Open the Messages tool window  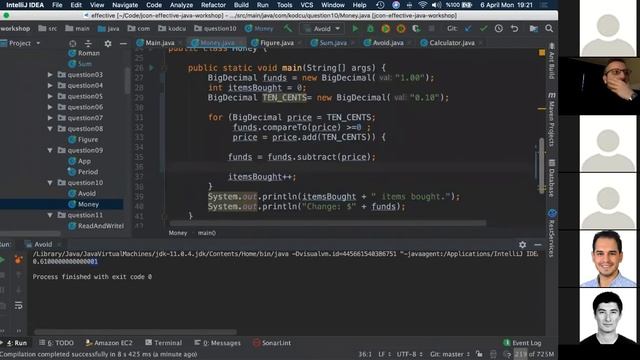[218, 343]
